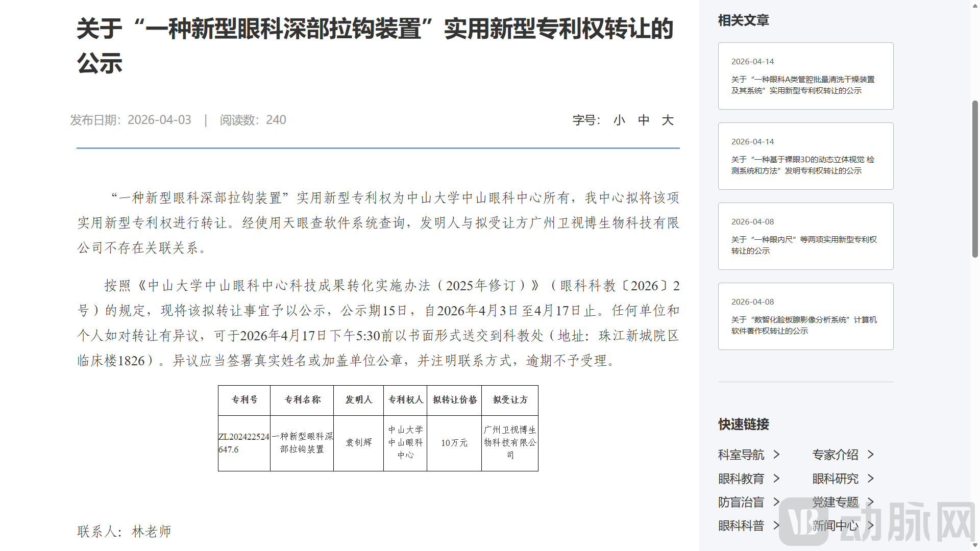Viewport: 980px width, 551px height.
Task: Click the chevron arrow next to 眼科科普
Action: [x=776, y=525]
